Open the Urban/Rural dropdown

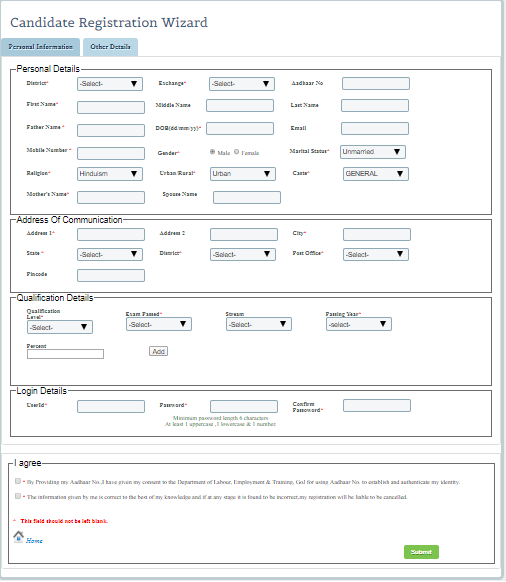coord(243,174)
